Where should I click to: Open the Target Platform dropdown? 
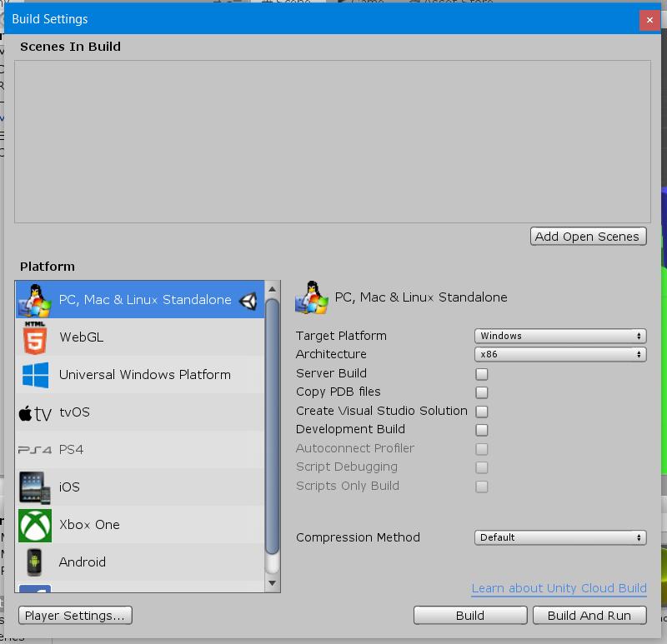(560, 336)
